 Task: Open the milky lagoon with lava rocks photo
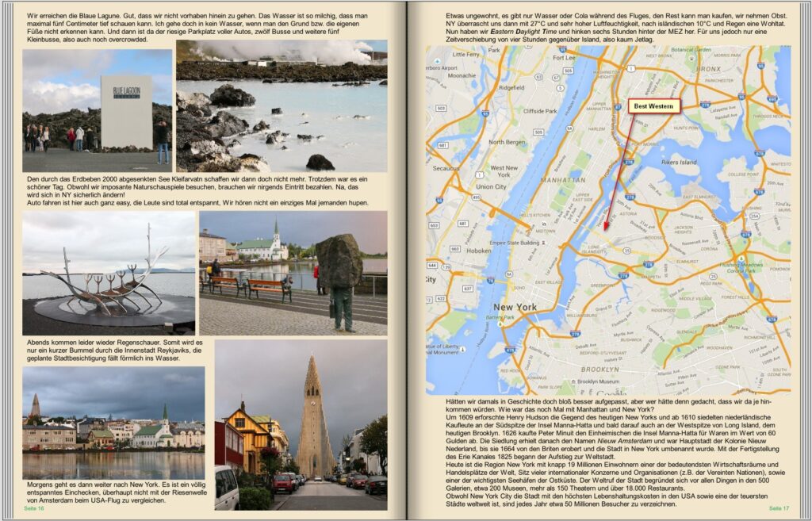282,105
